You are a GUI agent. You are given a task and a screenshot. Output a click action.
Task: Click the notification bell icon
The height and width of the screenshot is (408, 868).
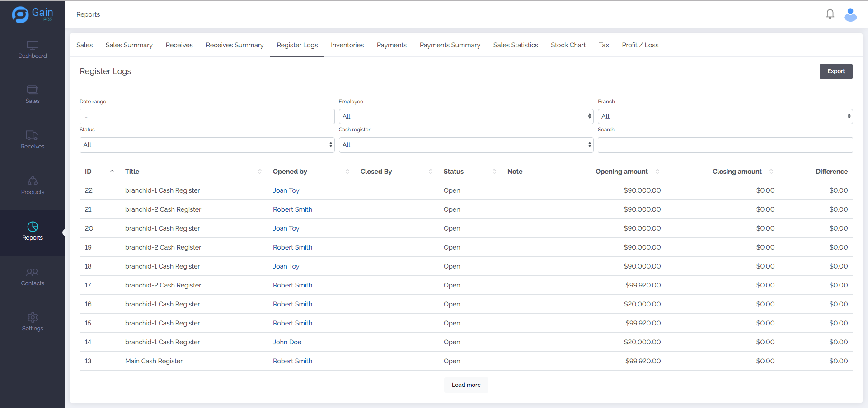(x=830, y=14)
